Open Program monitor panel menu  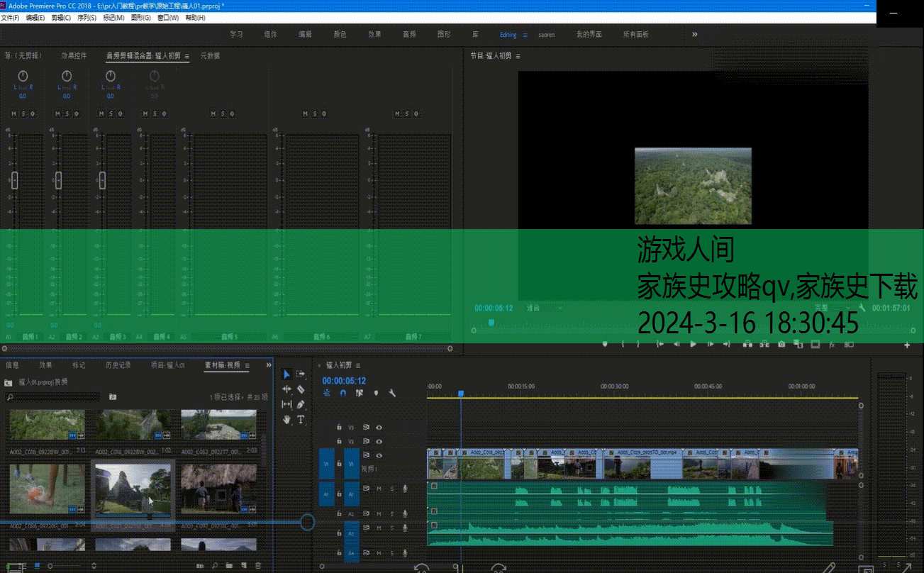click(x=518, y=55)
